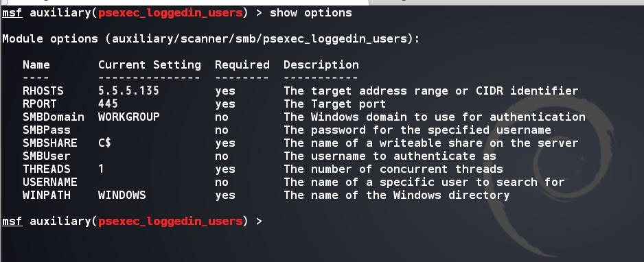Click the Required column header
This screenshot has height=262, width=644.
coord(242,64)
